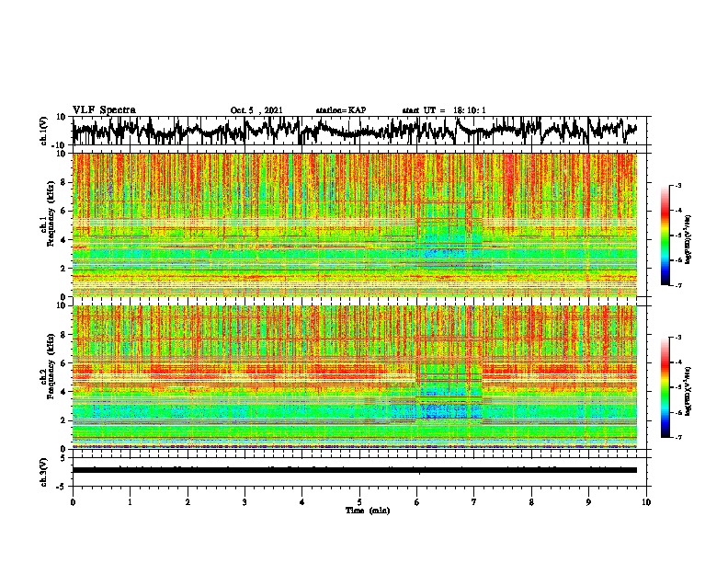Click the ch.2 spectrogram colorbar
Screen dimensions: 728x563
click(x=665, y=387)
